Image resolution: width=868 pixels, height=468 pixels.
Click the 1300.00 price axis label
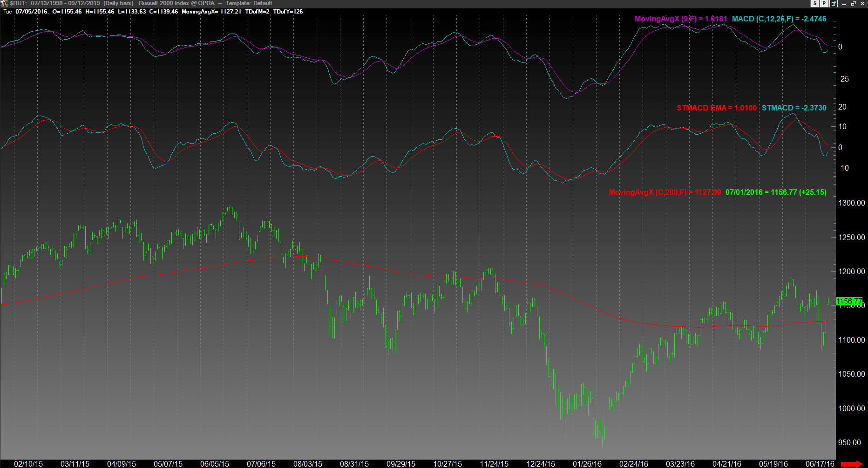(x=851, y=203)
